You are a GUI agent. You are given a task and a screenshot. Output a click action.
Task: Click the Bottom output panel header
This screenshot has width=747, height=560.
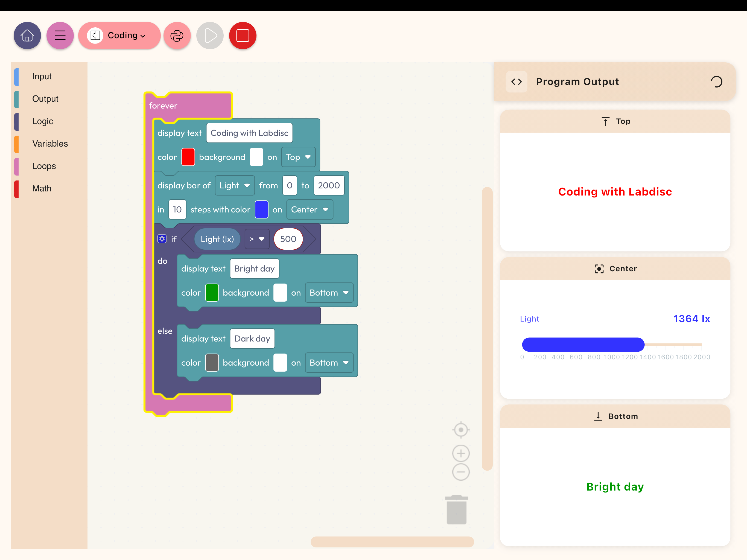(615, 416)
